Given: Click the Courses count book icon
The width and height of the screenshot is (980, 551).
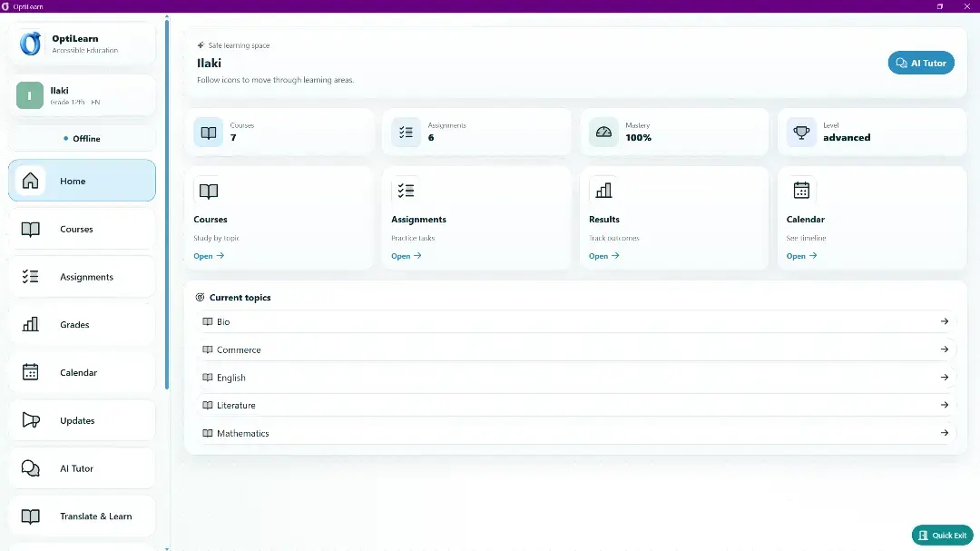Looking at the screenshot, I should point(208,132).
